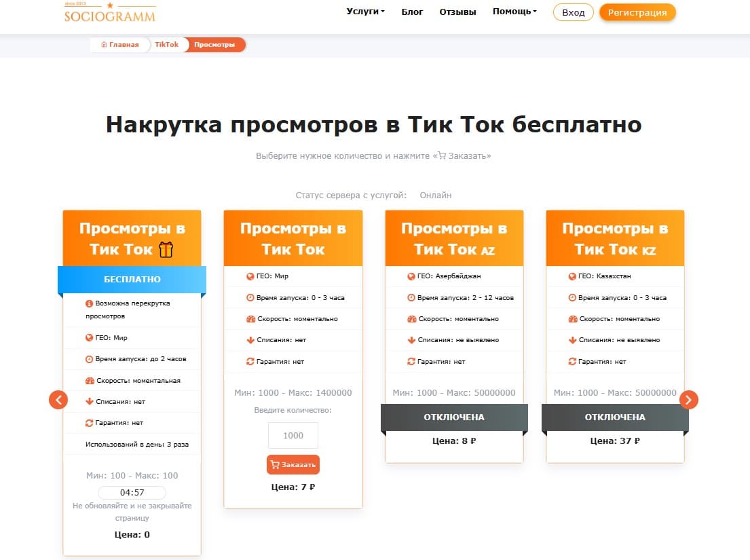The image size is (750, 560).
Task: Click Гарантия refresh icon in AZ card
Action: click(x=411, y=362)
